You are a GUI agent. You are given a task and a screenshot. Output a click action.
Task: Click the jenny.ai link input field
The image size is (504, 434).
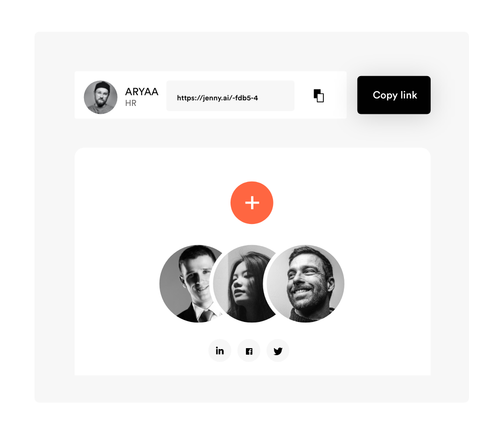coord(230,96)
